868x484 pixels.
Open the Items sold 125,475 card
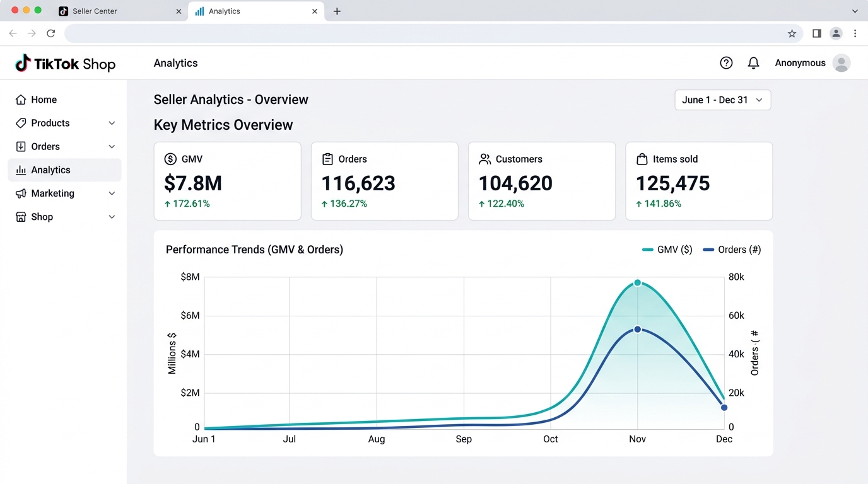(699, 181)
